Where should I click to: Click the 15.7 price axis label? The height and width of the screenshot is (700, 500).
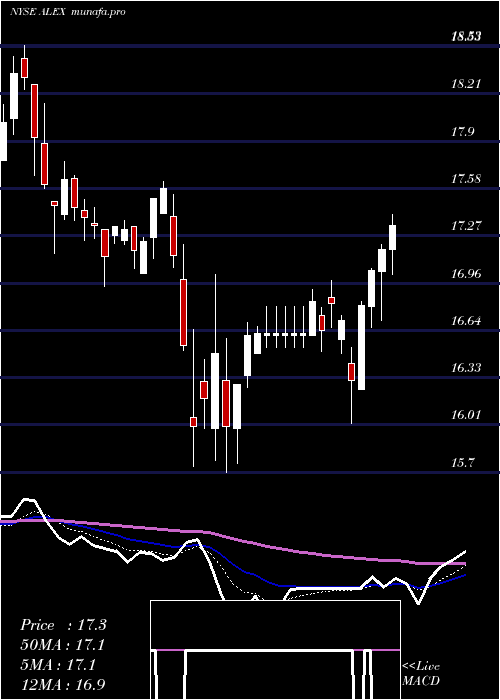coord(463,463)
